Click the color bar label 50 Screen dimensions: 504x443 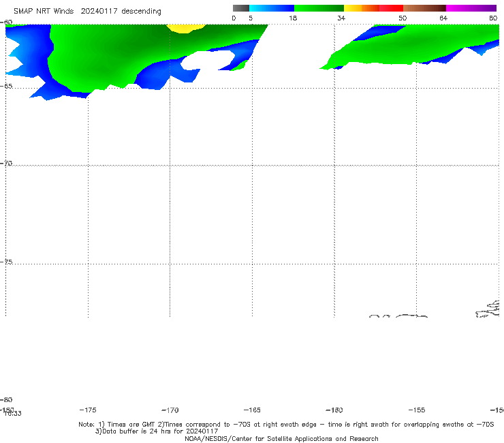click(x=403, y=18)
